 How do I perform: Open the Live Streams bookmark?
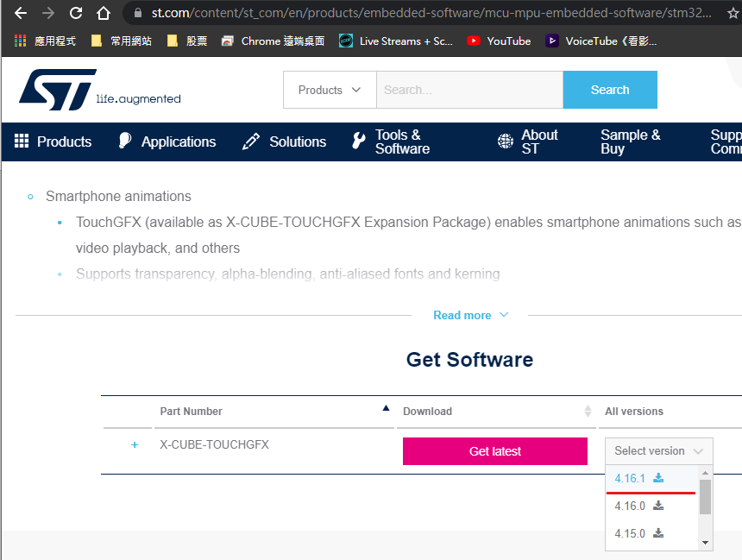tap(396, 41)
